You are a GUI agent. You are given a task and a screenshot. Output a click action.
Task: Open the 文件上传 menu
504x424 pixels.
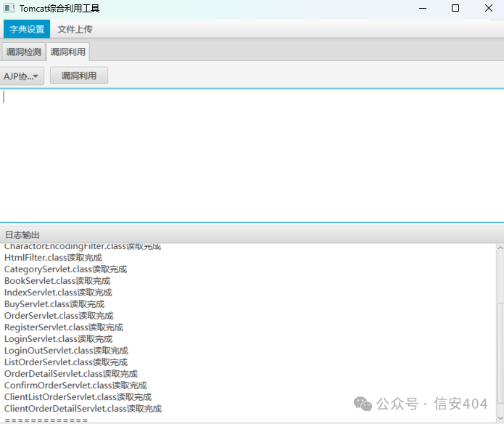[75, 29]
